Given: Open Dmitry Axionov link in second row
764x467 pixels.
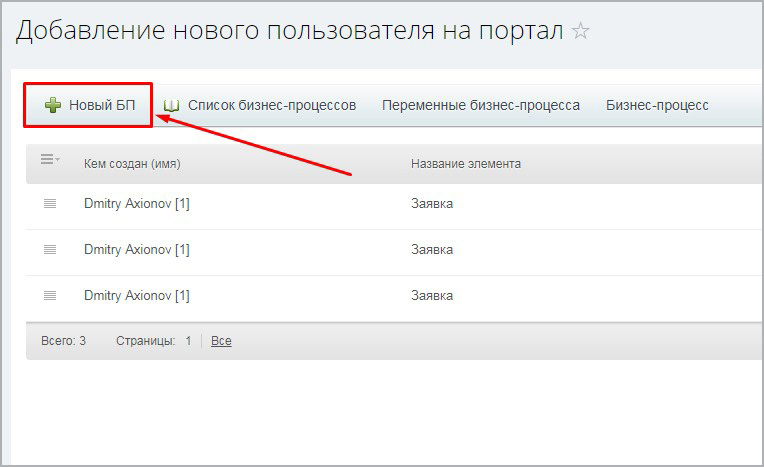Looking at the screenshot, I should tap(137, 250).
